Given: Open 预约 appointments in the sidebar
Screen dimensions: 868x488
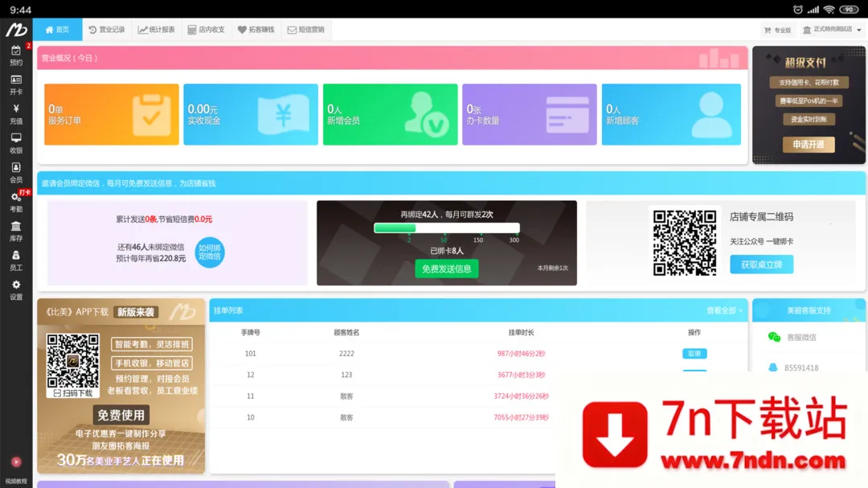Looking at the screenshot, I should [x=16, y=55].
